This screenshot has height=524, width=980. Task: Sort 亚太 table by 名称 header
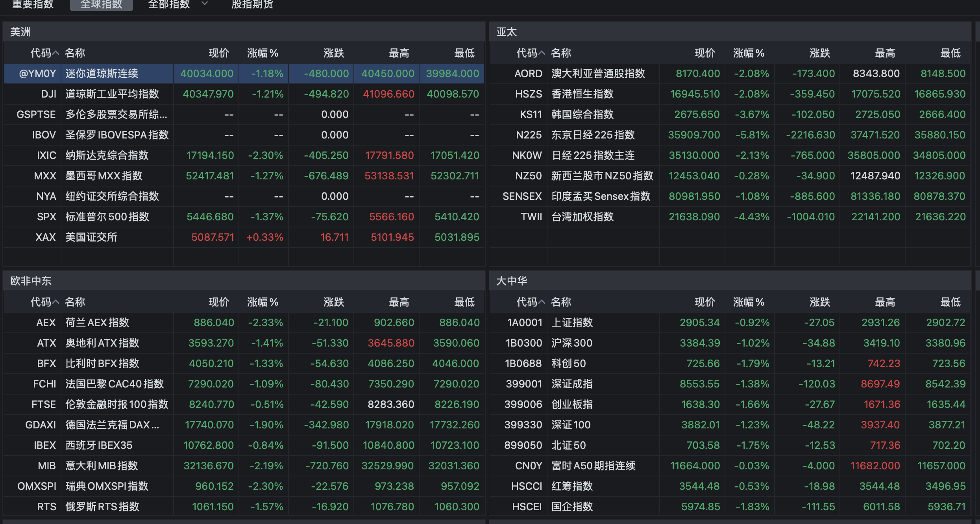pyautogui.click(x=561, y=53)
